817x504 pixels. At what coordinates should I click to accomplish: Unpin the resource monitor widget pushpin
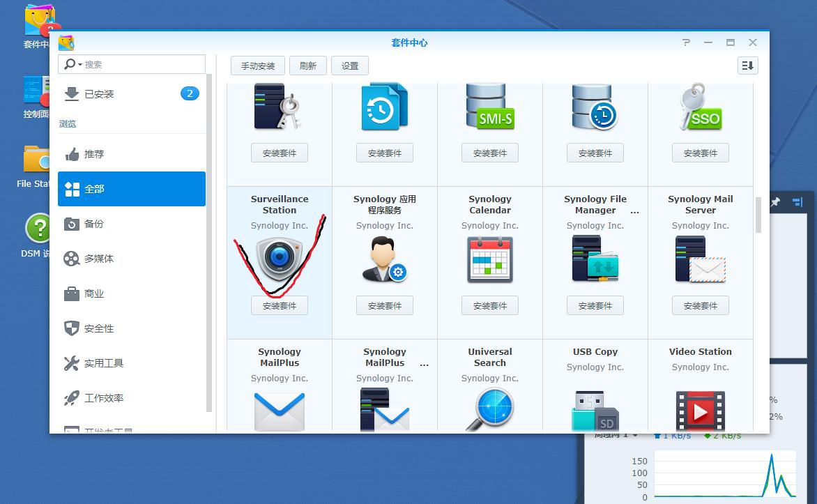(x=776, y=202)
